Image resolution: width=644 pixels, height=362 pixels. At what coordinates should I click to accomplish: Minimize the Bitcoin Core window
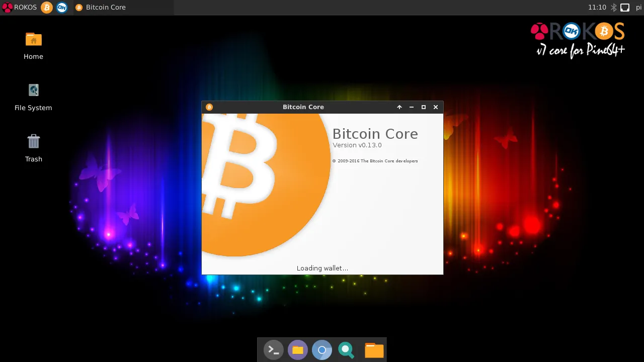tap(412, 107)
